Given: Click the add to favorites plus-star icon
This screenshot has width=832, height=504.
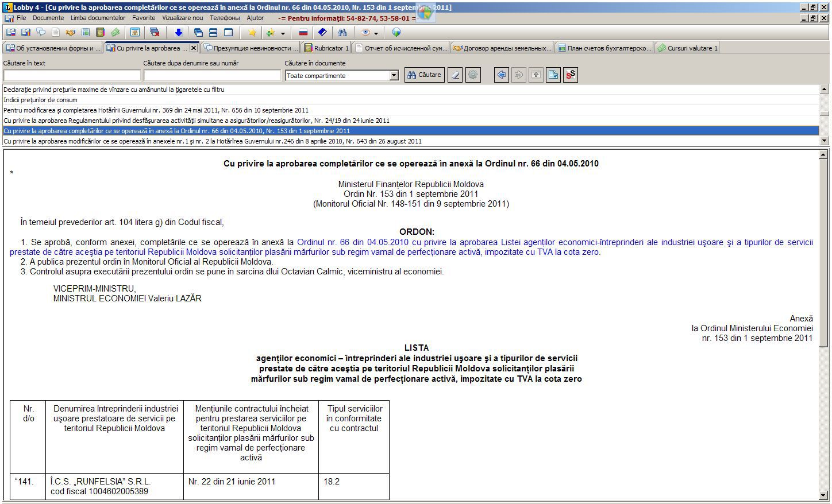Looking at the screenshot, I should pos(270,33).
